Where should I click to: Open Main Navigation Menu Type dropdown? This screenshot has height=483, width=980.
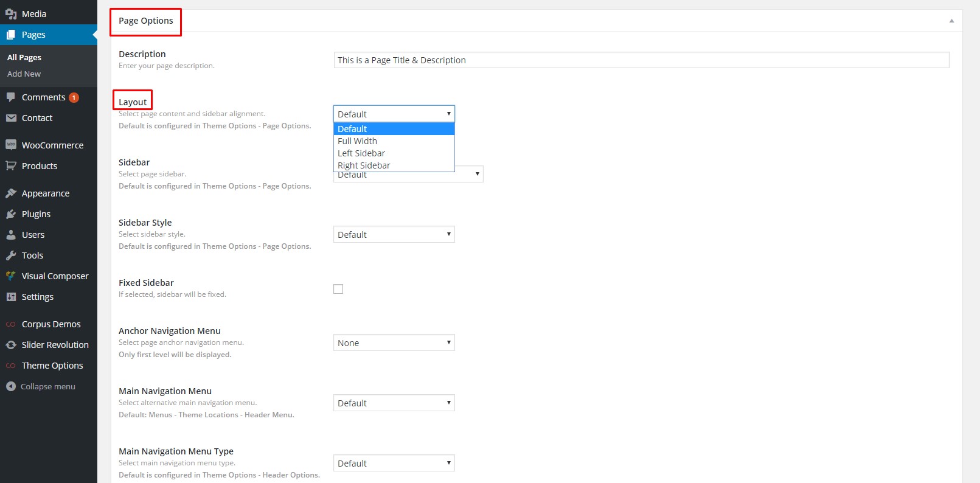394,463
